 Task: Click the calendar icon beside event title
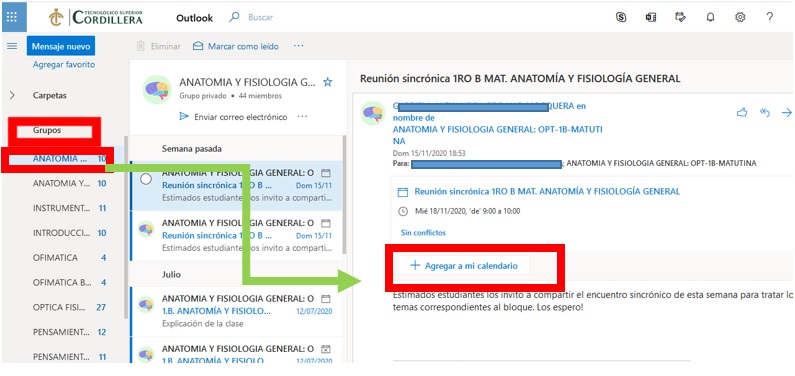[x=403, y=192]
